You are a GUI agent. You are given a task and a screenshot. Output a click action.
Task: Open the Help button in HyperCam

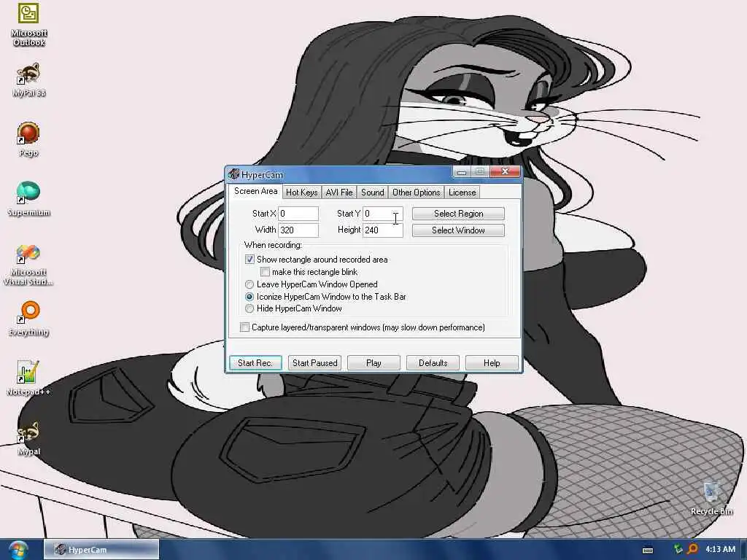(492, 363)
